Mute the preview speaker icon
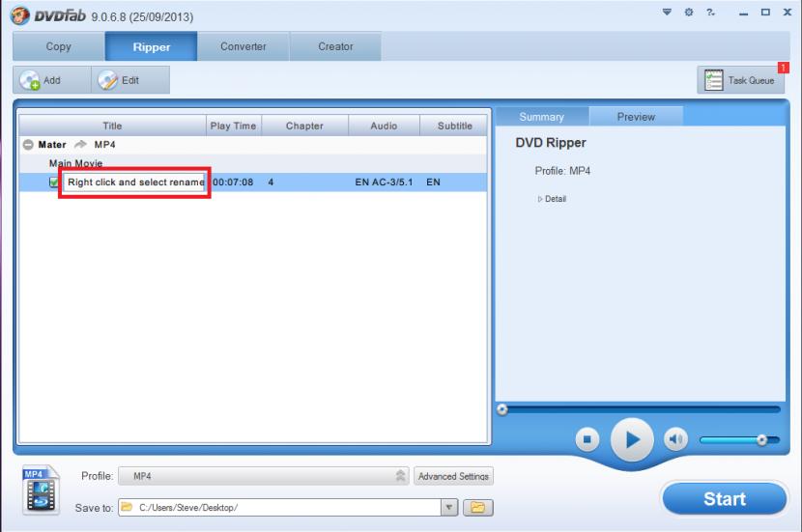Image resolution: width=802 pixels, height=532 pixels. (675, 439)
